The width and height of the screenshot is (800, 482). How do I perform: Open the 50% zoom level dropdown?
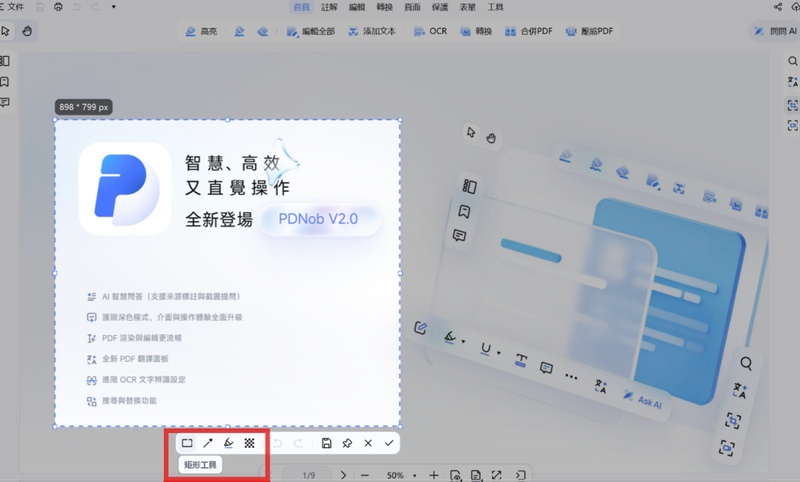click(x=402, y=475)
